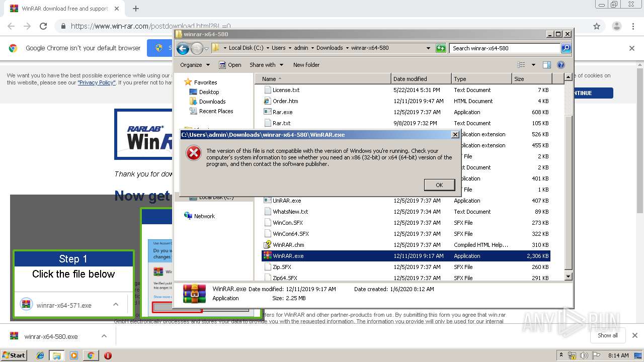Image resolution: width=644 pixels, height=362 pixels.
Task: Select Network in the navigation pane
Action: pos(200,216)
